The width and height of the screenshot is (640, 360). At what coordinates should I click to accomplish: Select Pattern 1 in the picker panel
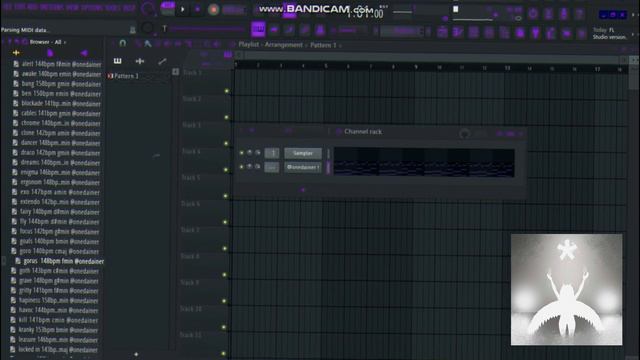(x=126, y=76)
